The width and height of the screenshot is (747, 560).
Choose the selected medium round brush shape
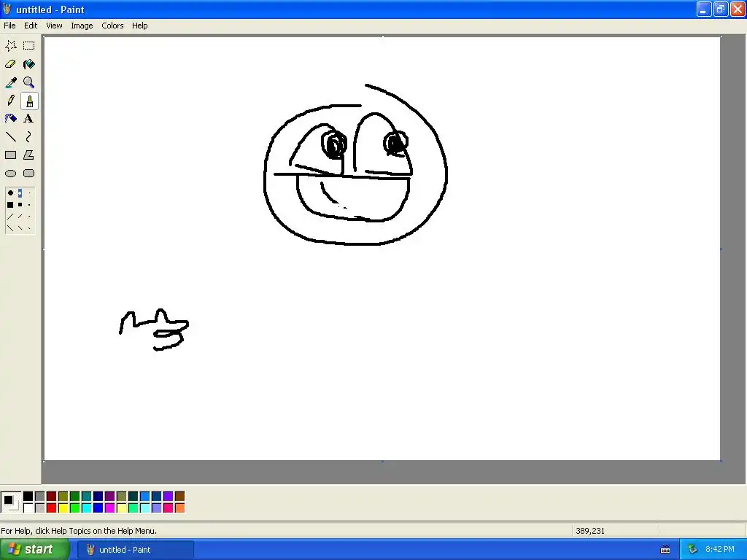[x=20, y=192]
